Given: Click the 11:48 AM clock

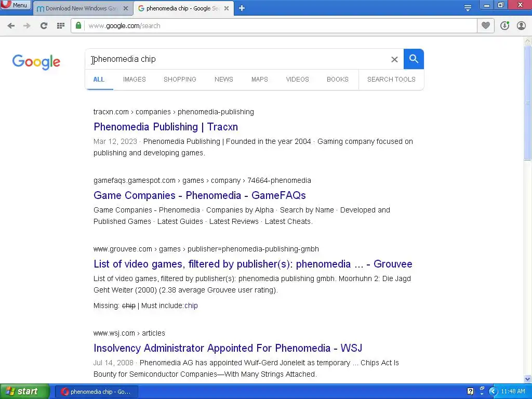Looking at the screenshot, I should (x=513, y=392).
